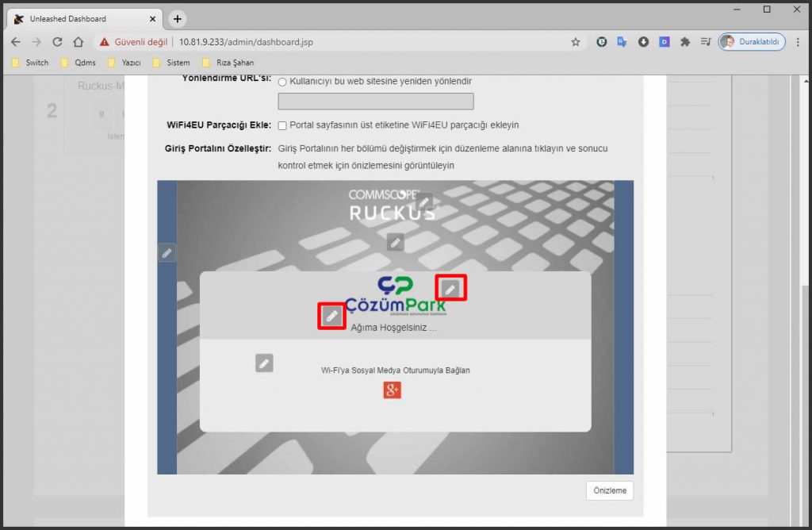Open a new browser tab

pyautogui.click(x=177, y=19)
